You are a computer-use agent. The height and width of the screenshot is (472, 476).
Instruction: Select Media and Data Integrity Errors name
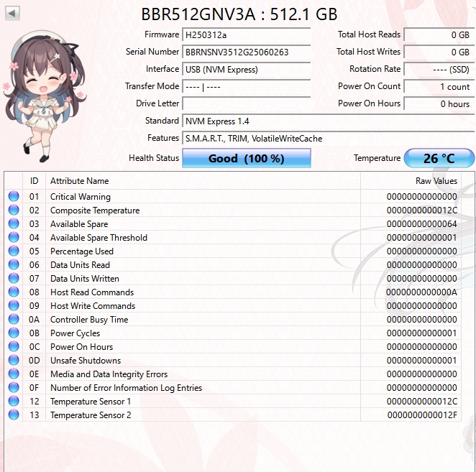pyautogui.click(x=109, y=374)
